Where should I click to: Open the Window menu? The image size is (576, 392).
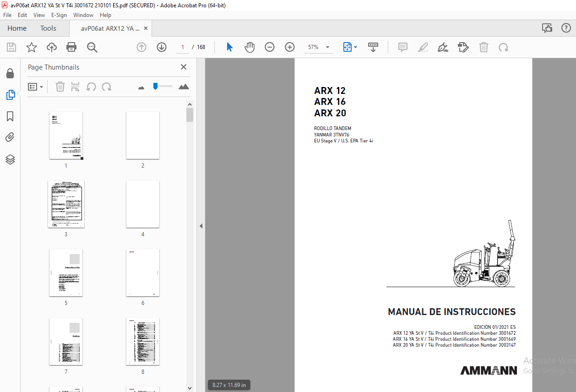tap(83, 15)
